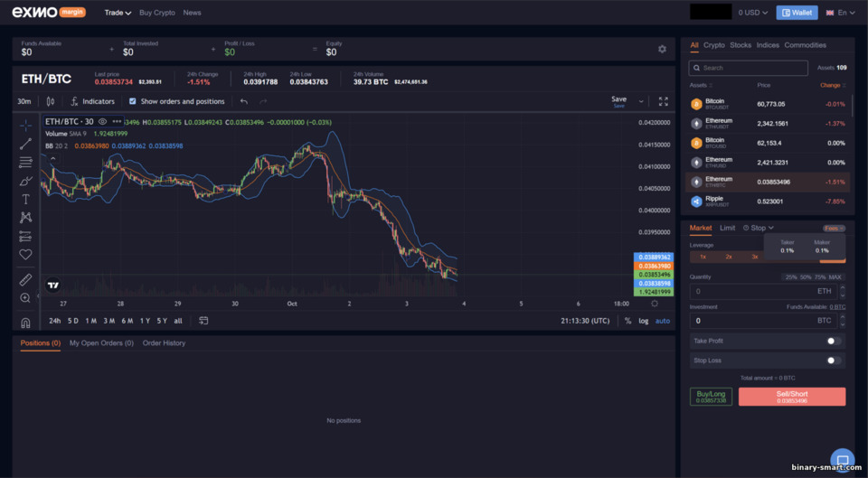Click the Buy/Long button
The height and width of the screenshot is (478, 868).
[711, 397]
